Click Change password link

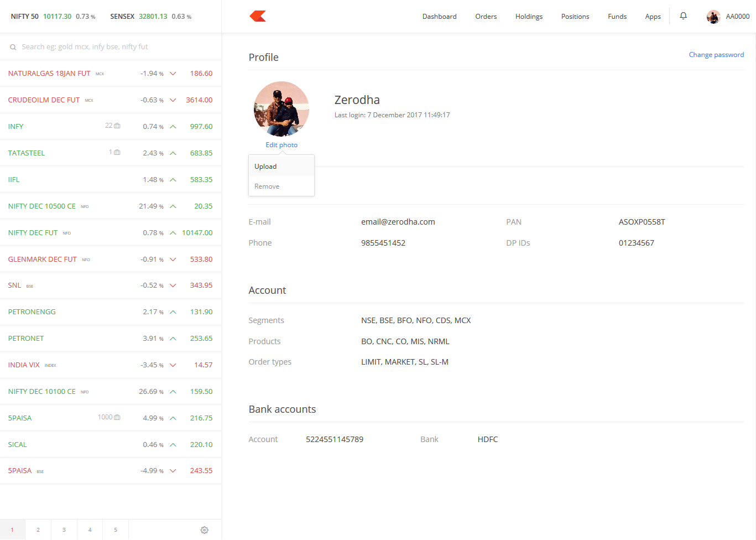[x=716, y=55]
